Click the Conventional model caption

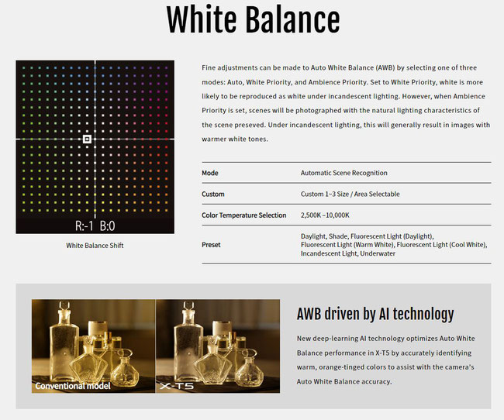[x=73, y=386]
